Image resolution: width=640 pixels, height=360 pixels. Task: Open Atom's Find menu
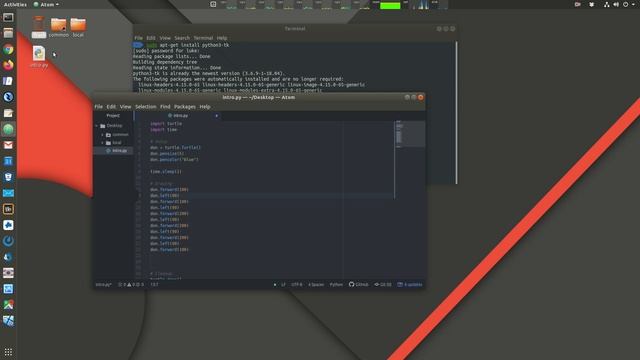[x=165, y=107]
